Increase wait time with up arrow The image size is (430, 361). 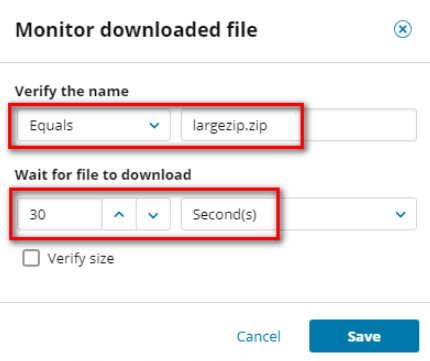(x=119, y=214)
